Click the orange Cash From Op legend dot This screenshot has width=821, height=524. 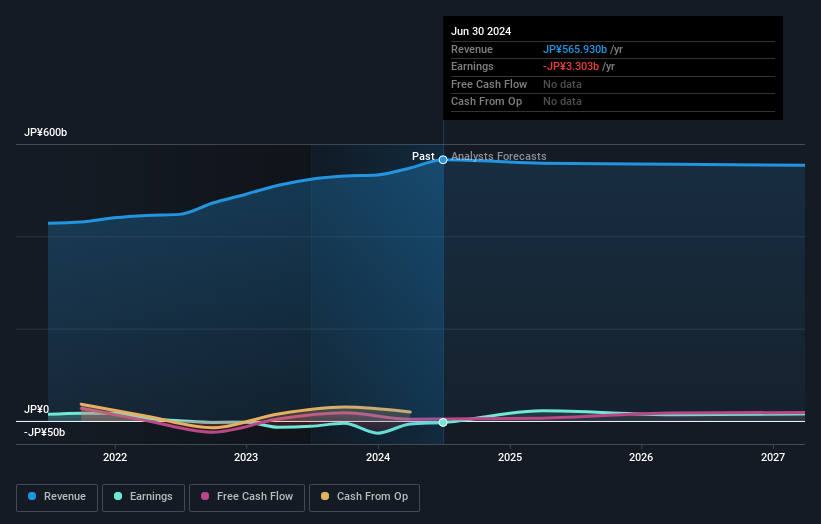[325, 496]
